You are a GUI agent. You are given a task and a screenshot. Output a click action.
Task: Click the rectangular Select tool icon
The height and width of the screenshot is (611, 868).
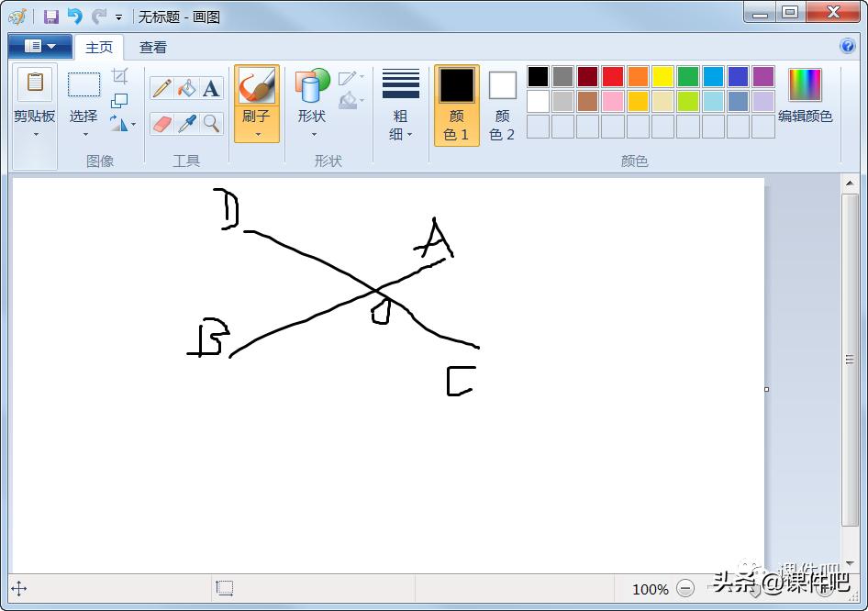point(83,84)
